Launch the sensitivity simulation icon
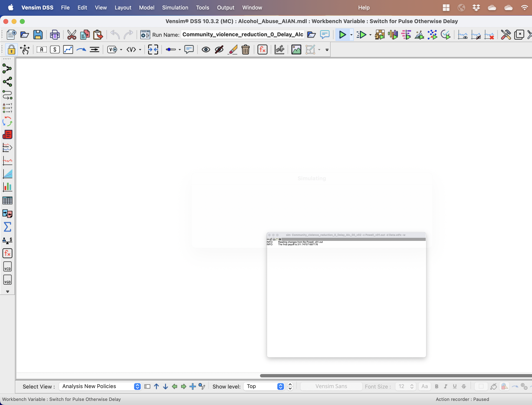 pyautogui.click(x=393, y=35)
